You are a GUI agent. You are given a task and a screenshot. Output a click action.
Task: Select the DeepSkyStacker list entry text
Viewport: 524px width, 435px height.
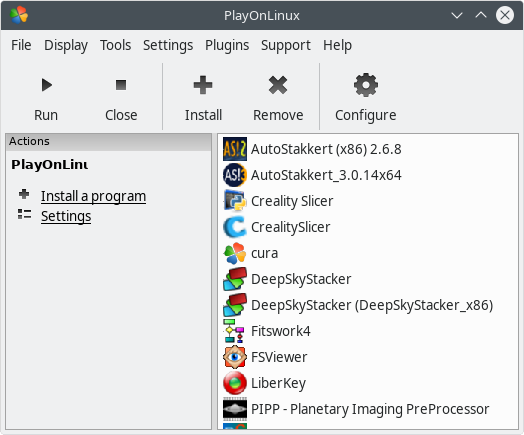pos(301,279)
